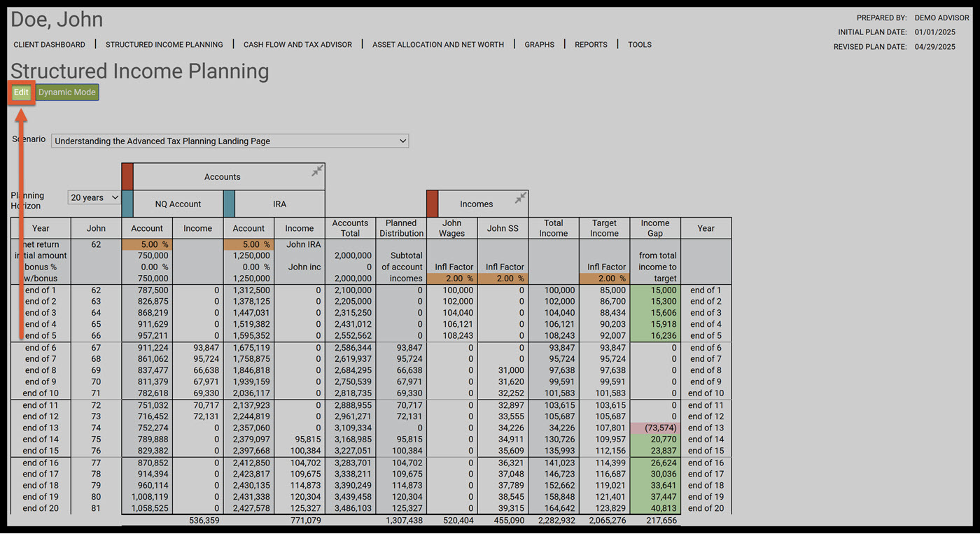This screenshot has width=980, height=534.
Task: Click the blue square beside the IRA header
Action: tap(229, 204)
